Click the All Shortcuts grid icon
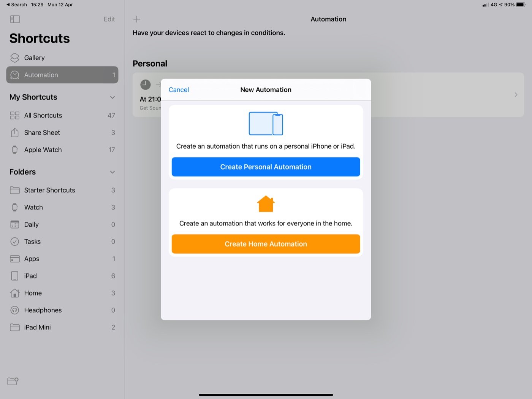The width and height of the screenshot is (532, 399). (x=15, y=115)
